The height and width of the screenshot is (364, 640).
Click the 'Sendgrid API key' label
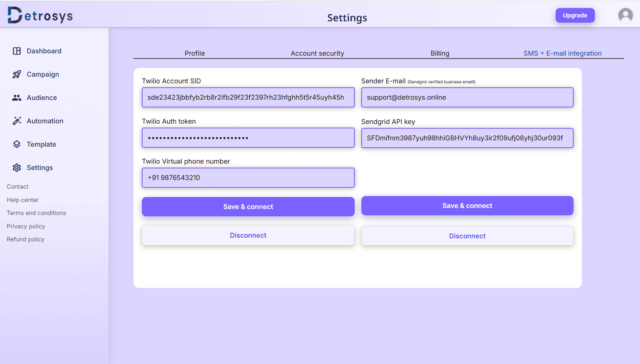click(x=388, y=122)
